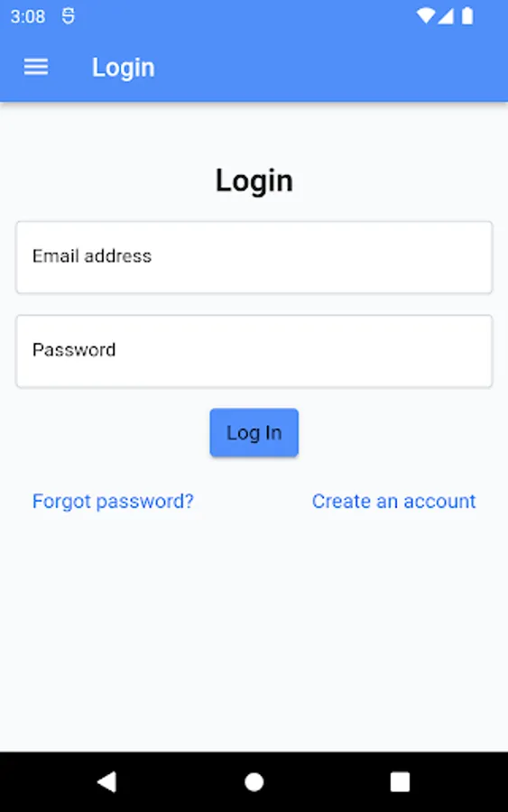508x812 pixels.
Task: Click blank space right of app bar title
Action: (331, 68)
